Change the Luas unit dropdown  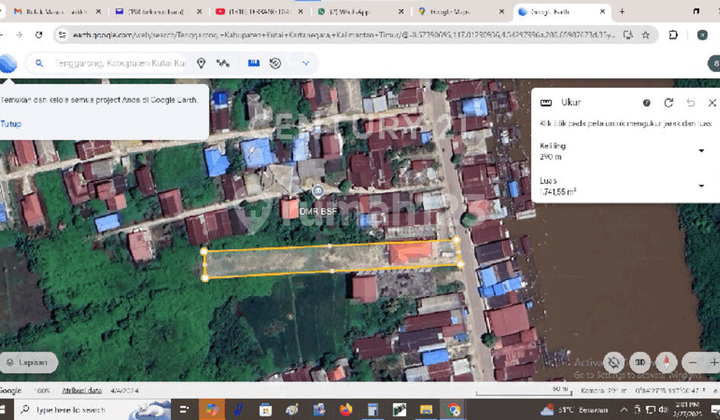[701, 185]
